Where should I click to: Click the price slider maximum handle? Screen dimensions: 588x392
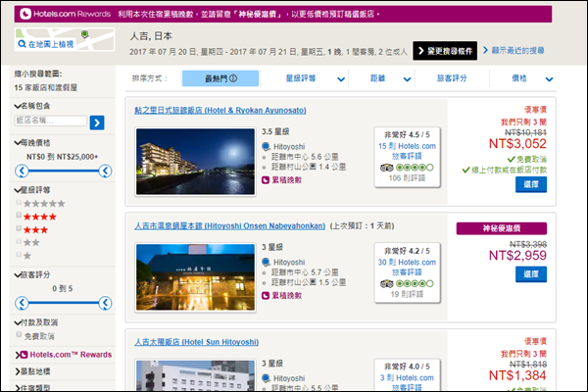coord(106,171)
